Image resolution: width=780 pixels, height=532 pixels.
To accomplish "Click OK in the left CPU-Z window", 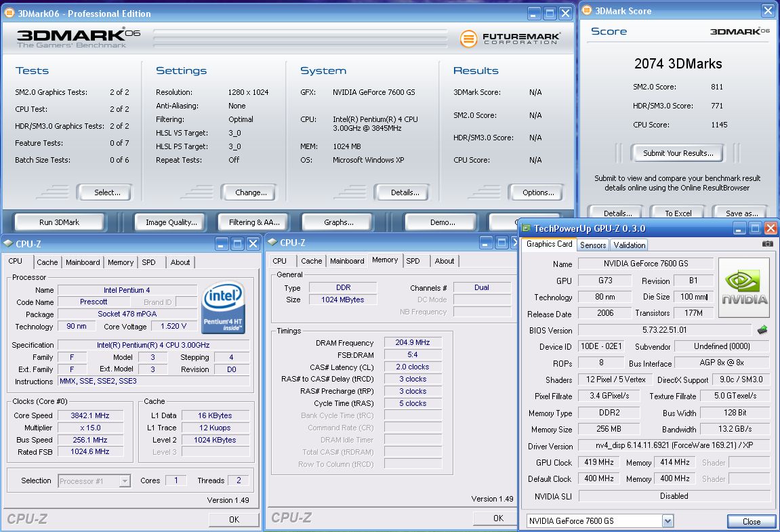I will pos(234,520).
